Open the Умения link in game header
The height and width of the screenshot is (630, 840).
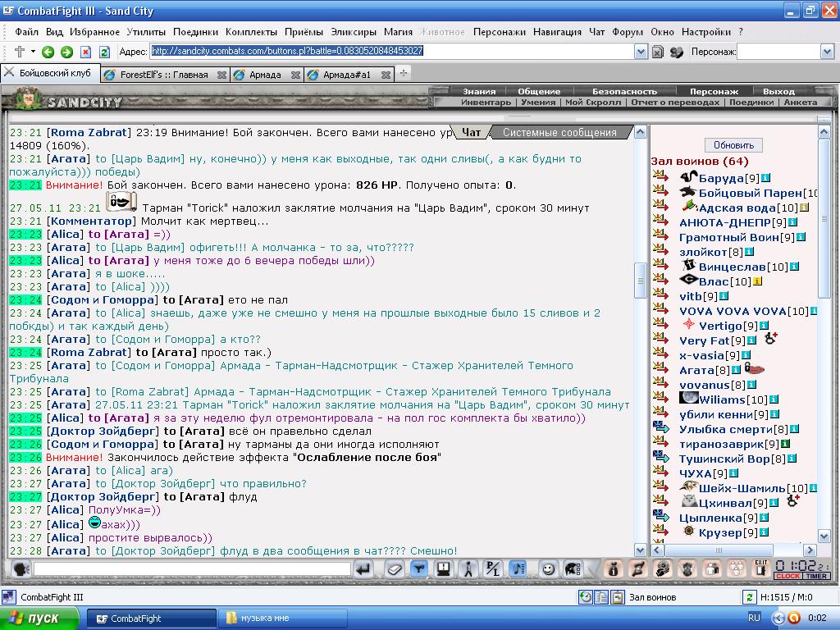coord(538,102)
